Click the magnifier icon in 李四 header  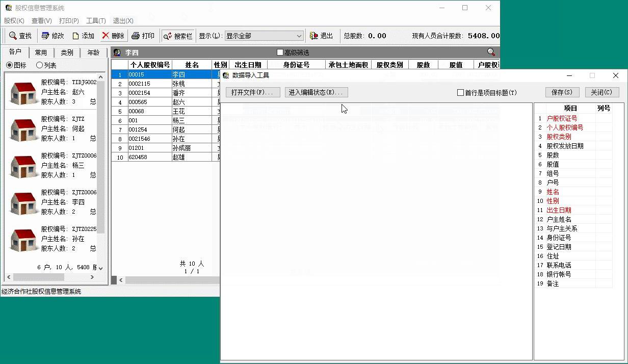click(491, 52)
